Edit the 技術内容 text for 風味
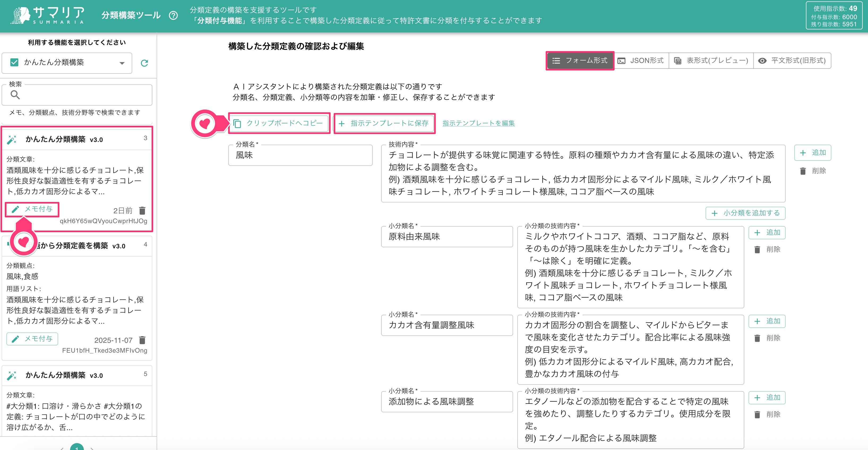868x450 pixels. [583, 174]
